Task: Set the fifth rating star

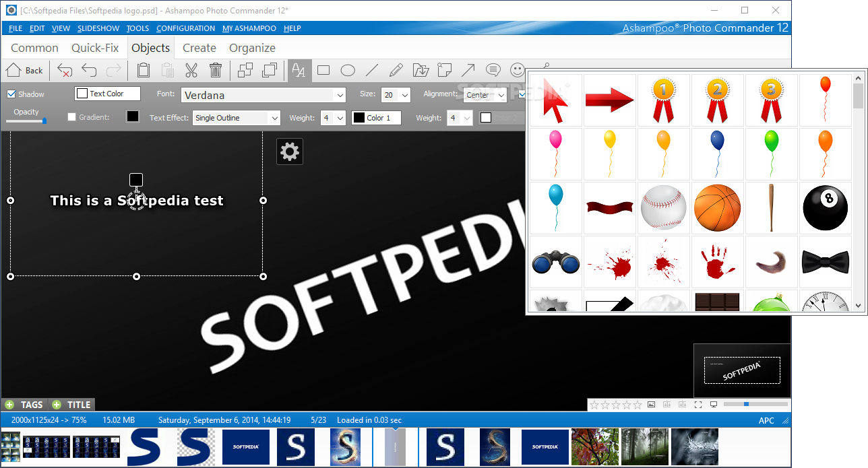Action: pyautogui.click(x=638, y=405)
